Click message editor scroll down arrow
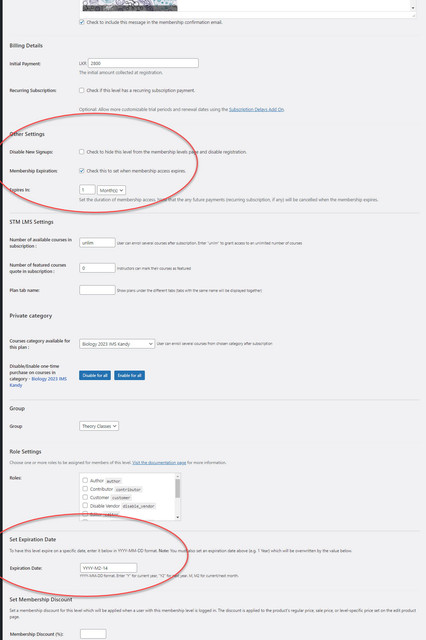This screenshot has height=640, width=426. (x=413, y=8)
